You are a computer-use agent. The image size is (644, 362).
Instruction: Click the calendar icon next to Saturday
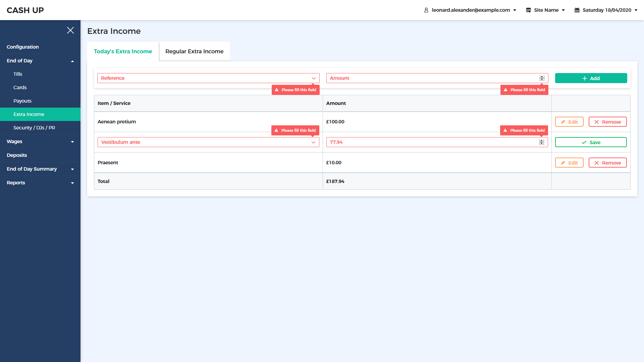pos(577,10)
